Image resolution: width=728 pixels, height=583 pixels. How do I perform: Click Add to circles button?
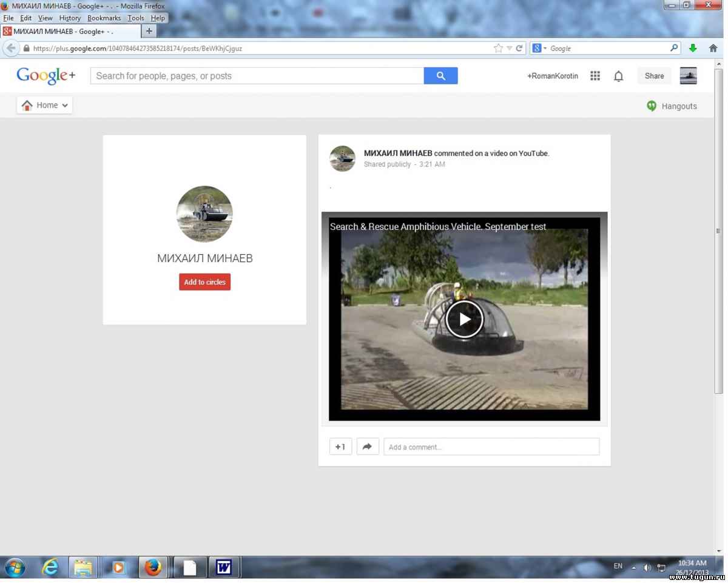point(204,282)
